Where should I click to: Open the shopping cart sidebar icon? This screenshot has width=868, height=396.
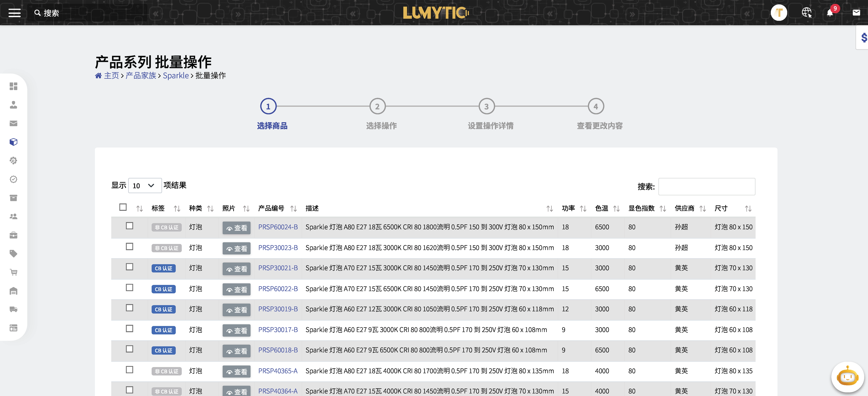[13, 272]
